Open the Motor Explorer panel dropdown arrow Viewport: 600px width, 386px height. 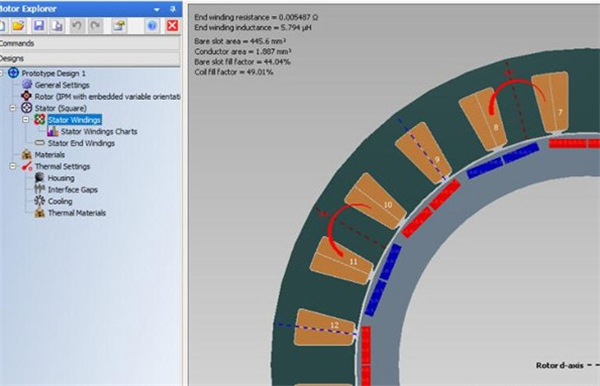157,9
